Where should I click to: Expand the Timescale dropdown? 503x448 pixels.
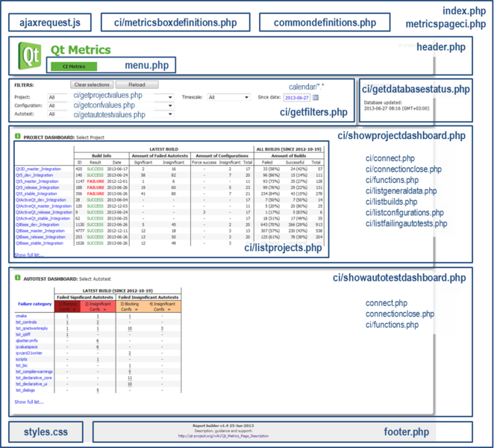pos(246,97)
